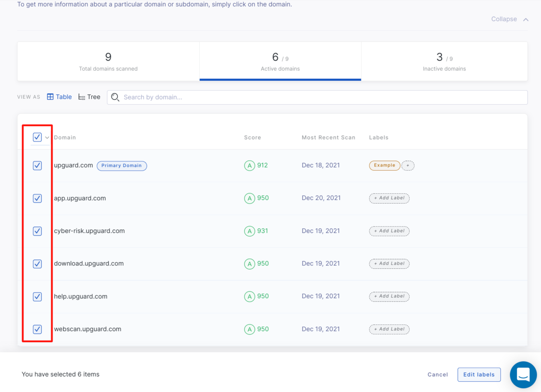The width and height of the screenshot is (541, 392).
Task: Select the Active domains tab
Action: click(280, 61)
